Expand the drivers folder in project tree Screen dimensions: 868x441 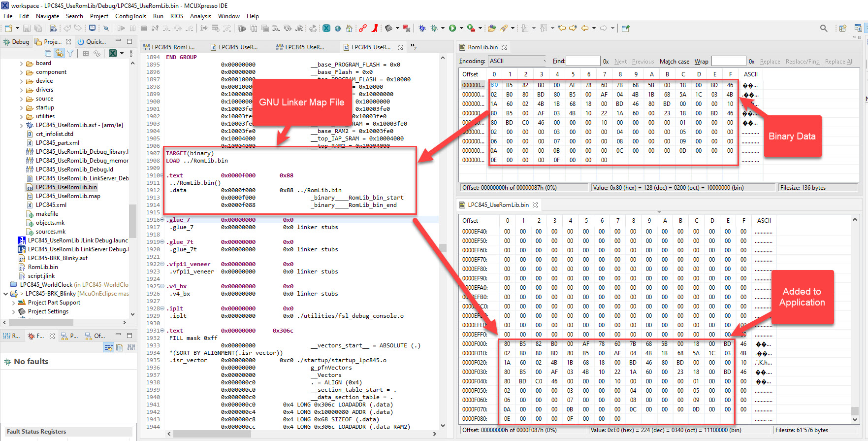[x=22, y=90]
